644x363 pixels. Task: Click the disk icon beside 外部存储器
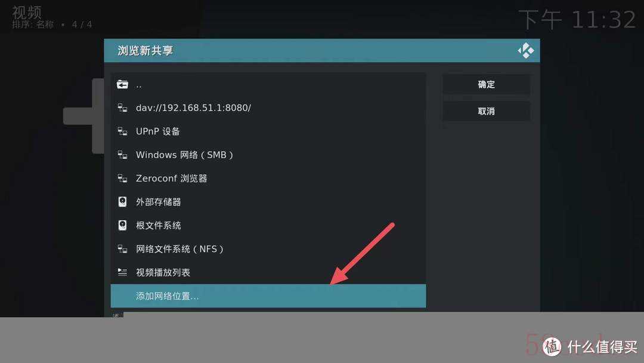[122, 201]
